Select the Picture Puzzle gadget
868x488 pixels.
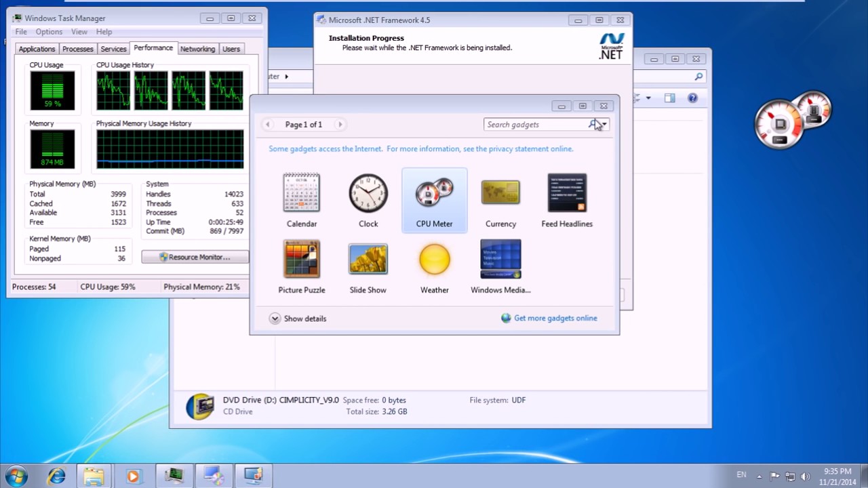(x=301, y=266)
